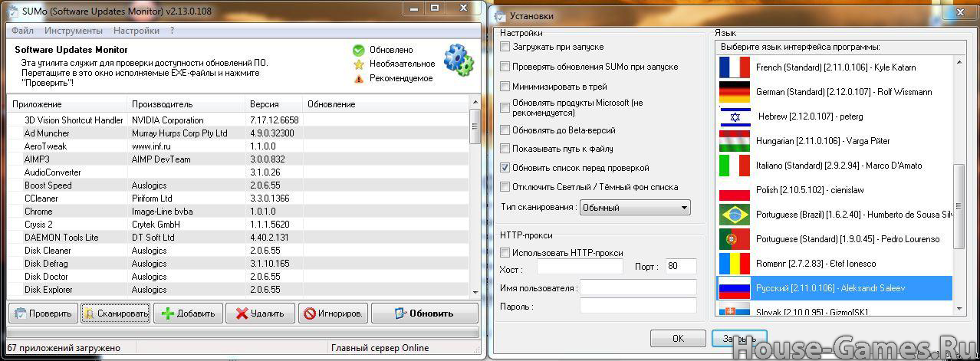Open the Тип сканирования dropdown
This screenshot has height=361, width=980.
point(635,207)
